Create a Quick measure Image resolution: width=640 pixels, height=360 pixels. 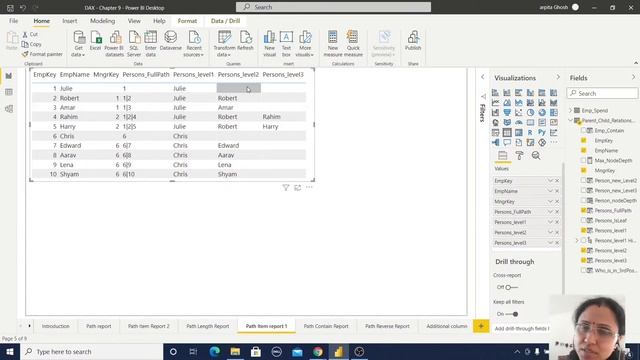click(353, 44)
